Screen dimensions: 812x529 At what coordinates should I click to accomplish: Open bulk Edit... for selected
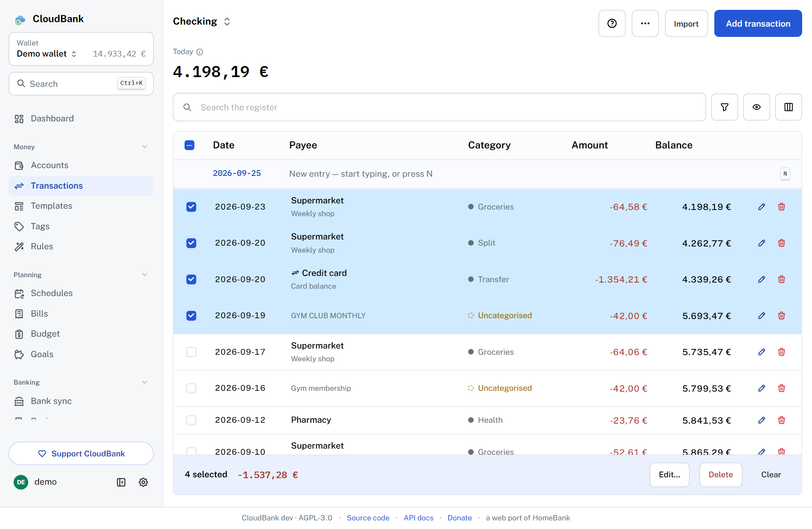tap(669, 474)
